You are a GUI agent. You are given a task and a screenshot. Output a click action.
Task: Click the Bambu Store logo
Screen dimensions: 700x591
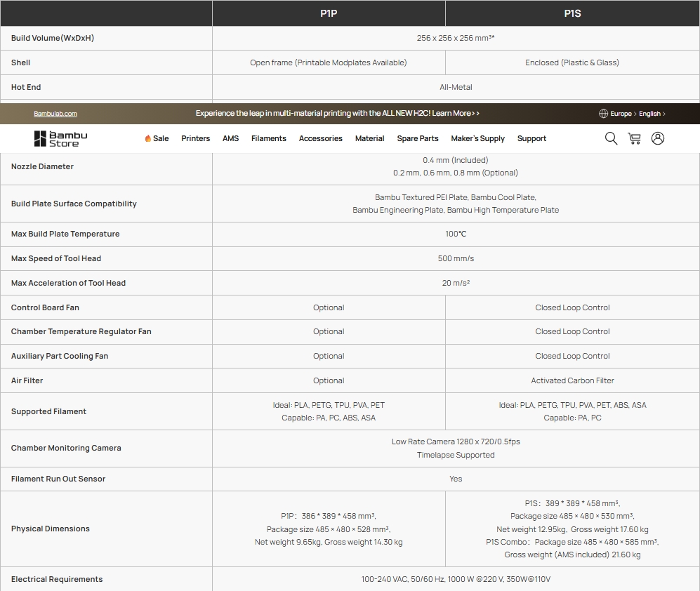(x=61, y=138)
